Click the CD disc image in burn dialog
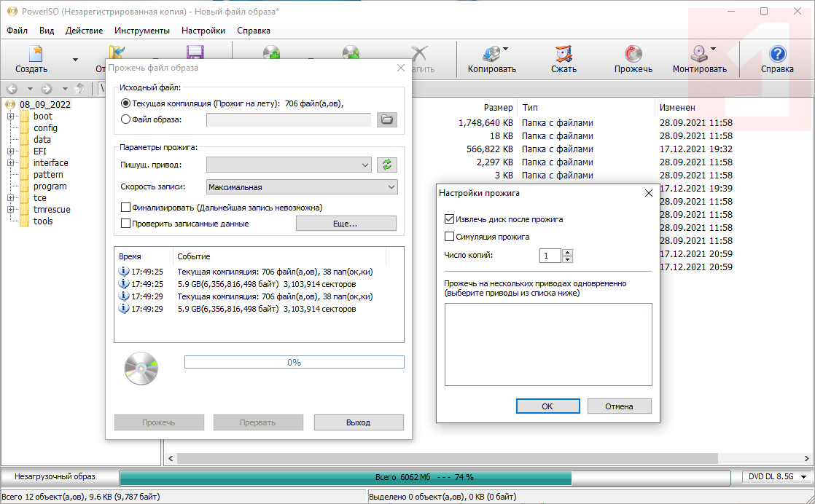This screenshot has width=815, height=504. 141,369
